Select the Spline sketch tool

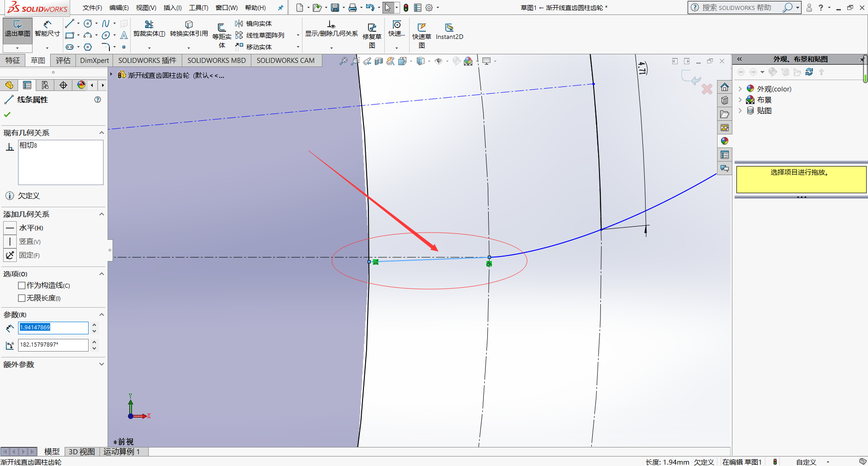pos(106,24)
